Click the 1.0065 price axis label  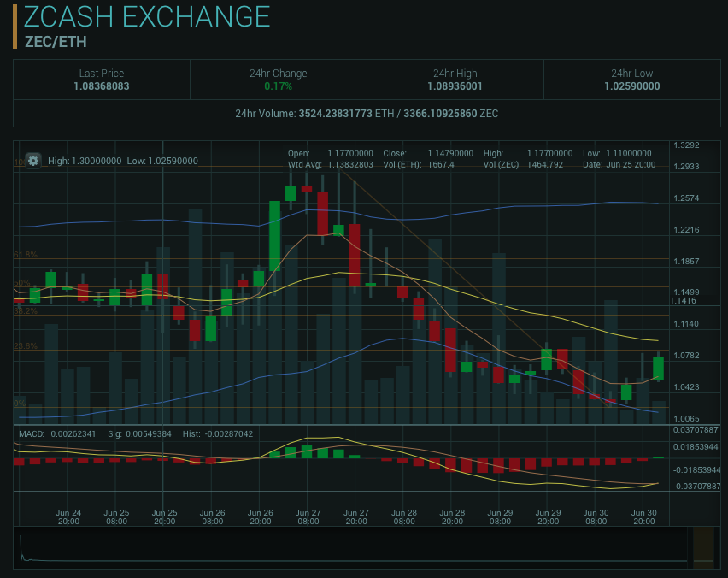coord(686,419)
